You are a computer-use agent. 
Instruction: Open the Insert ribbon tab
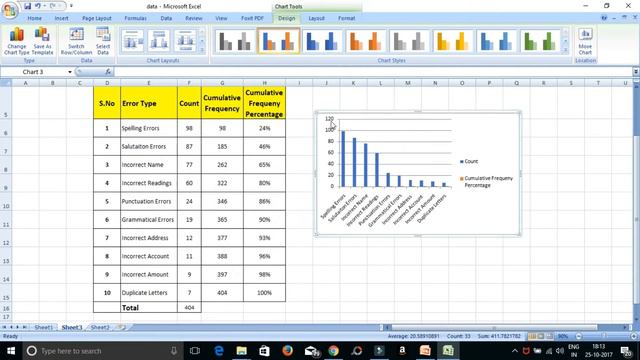pos(61,18)
